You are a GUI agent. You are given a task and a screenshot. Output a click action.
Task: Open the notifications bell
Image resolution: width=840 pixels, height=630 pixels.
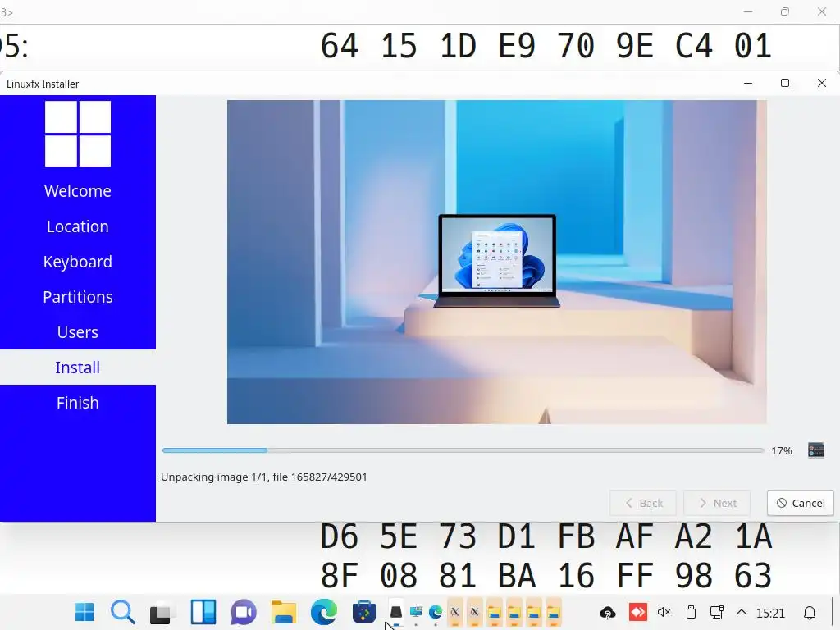810,612
